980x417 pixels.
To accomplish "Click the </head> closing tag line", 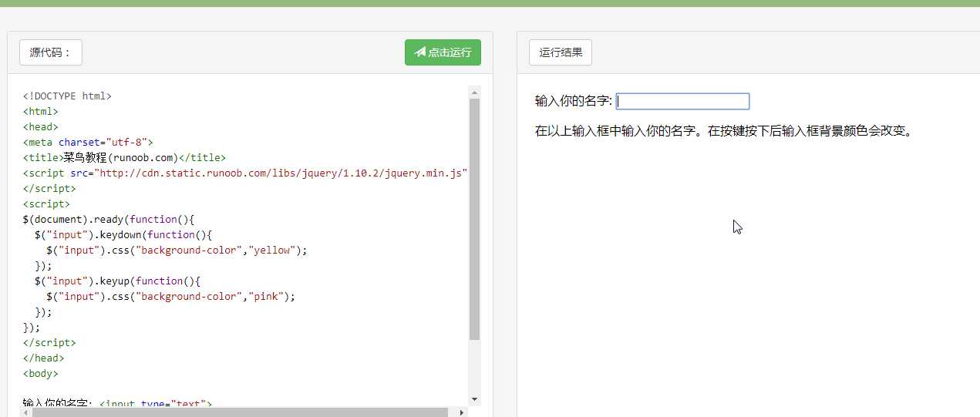I will 43,358.
